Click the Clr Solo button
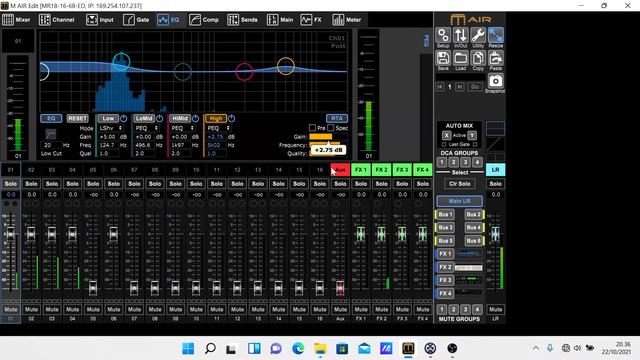This screenshot has width=640, height=360. coord(460,184)
